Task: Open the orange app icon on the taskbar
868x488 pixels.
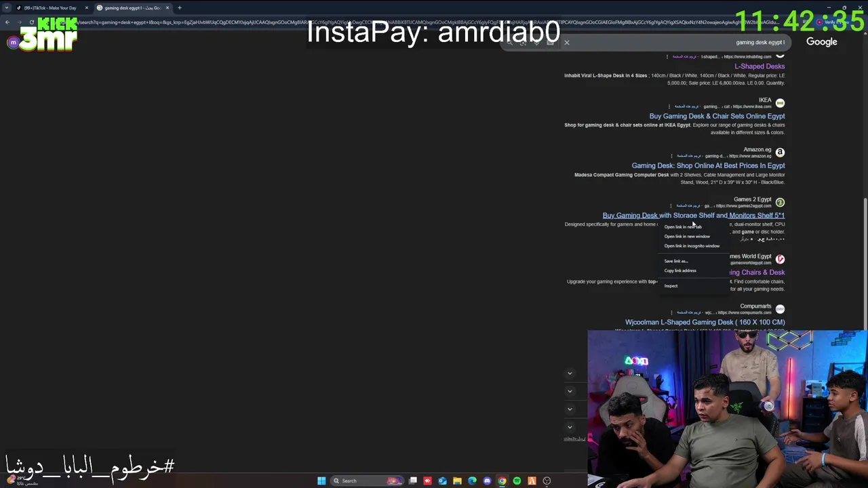Action: click(532, 481)
